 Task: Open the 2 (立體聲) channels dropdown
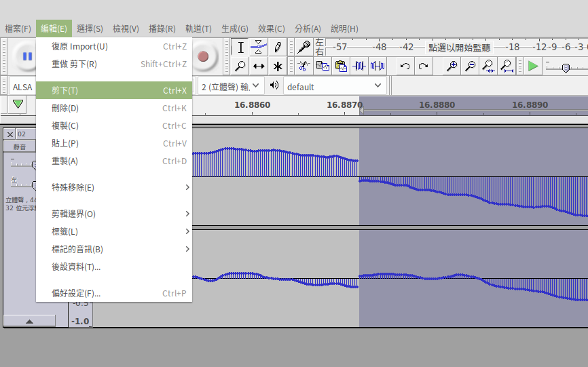click(231, 87)
